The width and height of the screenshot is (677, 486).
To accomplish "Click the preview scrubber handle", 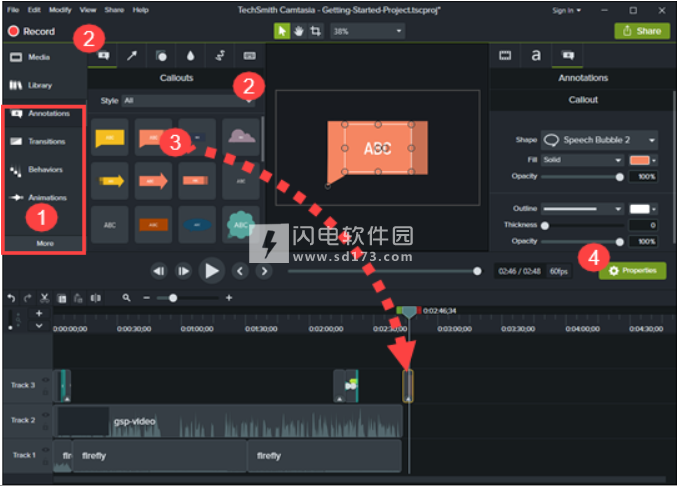I will click(x=477, y=271).
